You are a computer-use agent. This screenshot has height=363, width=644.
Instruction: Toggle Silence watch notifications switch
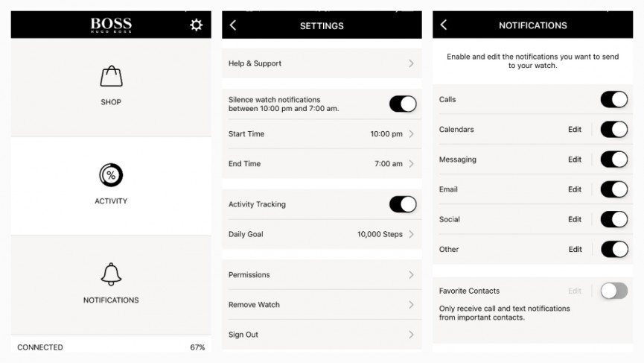(403, 104)
